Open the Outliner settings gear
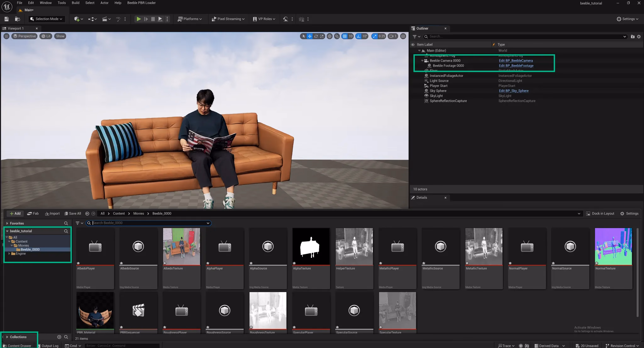The image size is (644, 348). (x=639, y=36)
